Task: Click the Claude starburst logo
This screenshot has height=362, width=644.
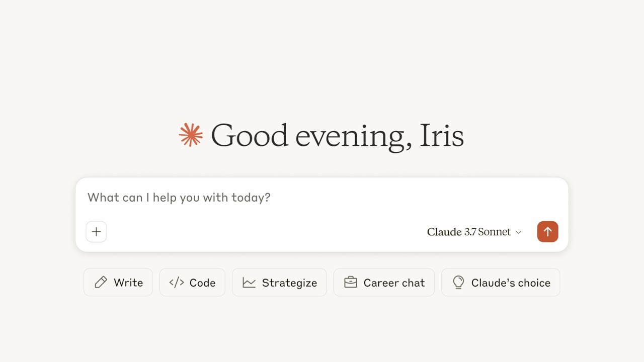Action: pyautogui.click(x=191, y=135)
